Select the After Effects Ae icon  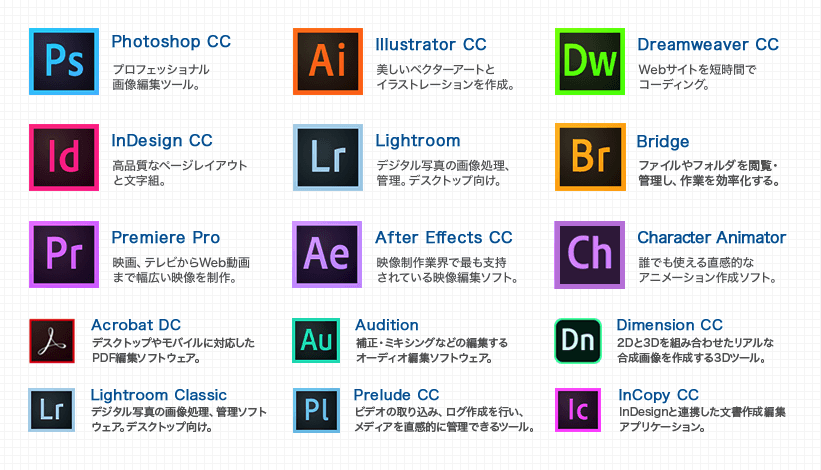coord(327,255)
